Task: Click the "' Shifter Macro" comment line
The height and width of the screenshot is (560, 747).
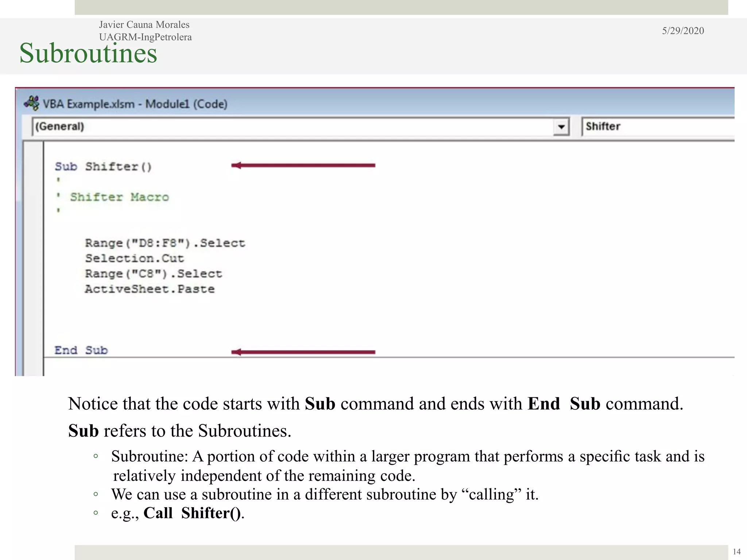Action: click(113, 197)
